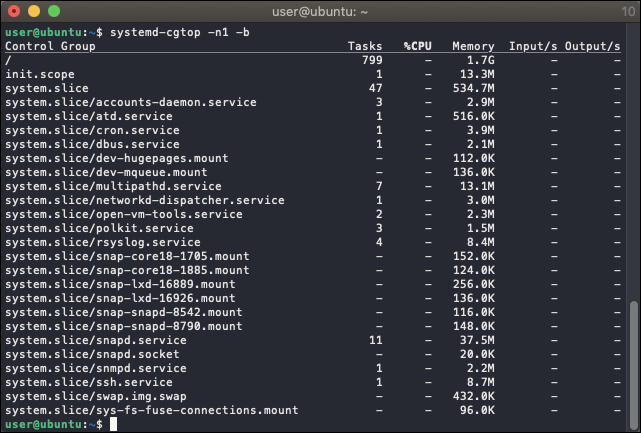641x433 pixels.
Task: Click rsyslog.service row name
Action: click(103, 242)
